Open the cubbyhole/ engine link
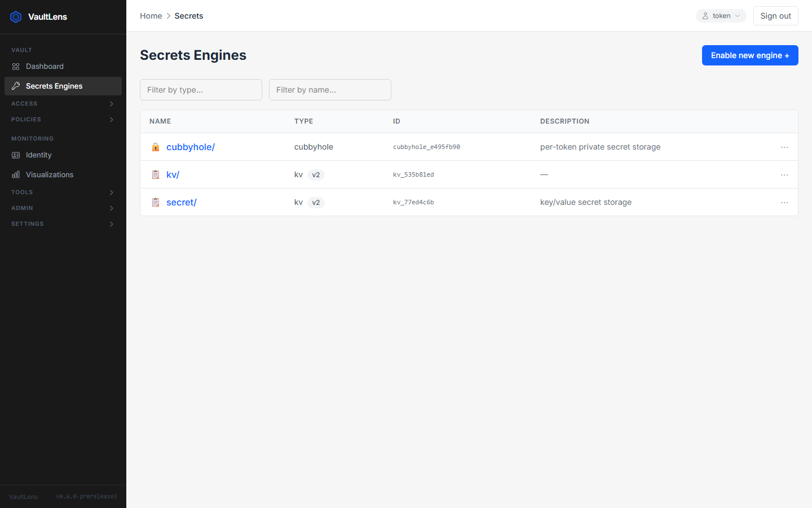This screenshot has width=812, height=508. [x=191, y=147]
